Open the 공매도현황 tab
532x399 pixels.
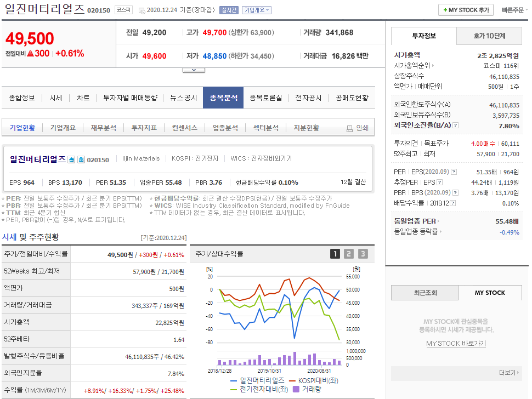pyautogui.click(x=352, y=98)
